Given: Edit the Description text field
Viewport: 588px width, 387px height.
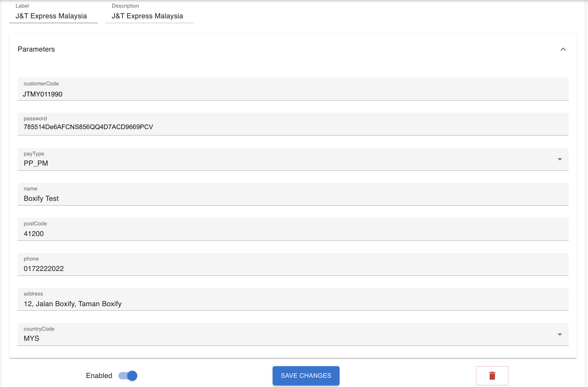Looking at the screenshot, I should (x=150, y=16).
